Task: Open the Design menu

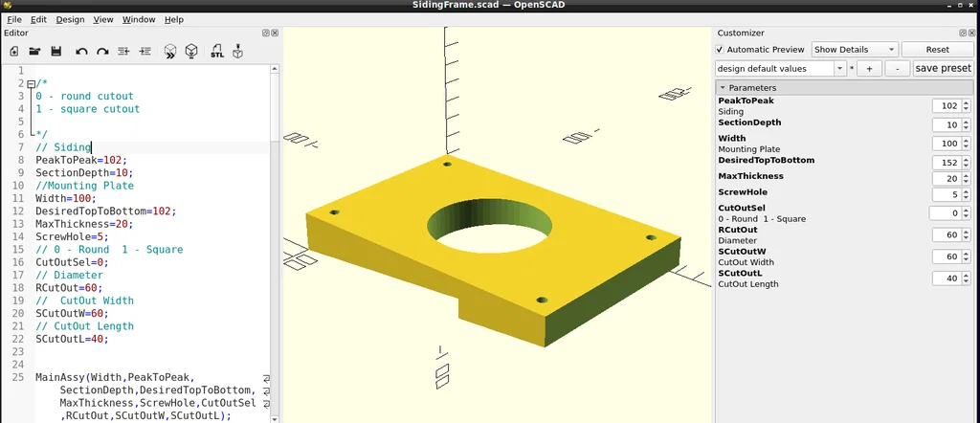Action: click(x=70, y=19)
